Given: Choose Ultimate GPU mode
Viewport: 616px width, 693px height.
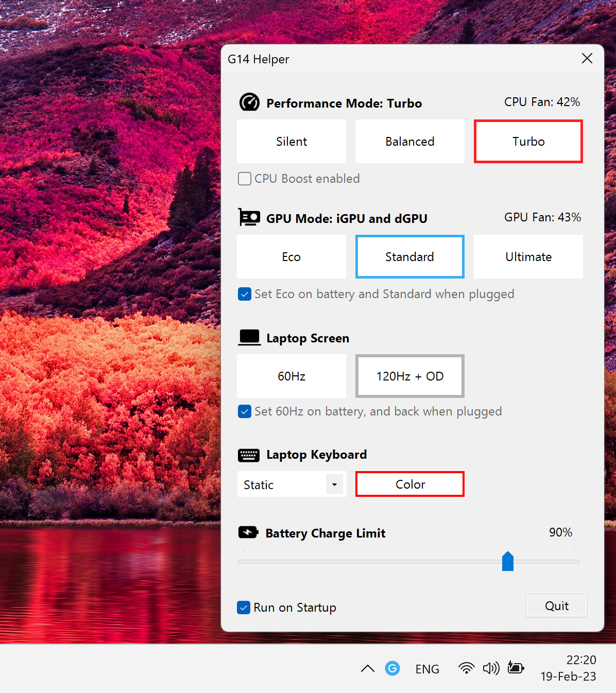Looking at the screenshot, I should coord(528,257).
